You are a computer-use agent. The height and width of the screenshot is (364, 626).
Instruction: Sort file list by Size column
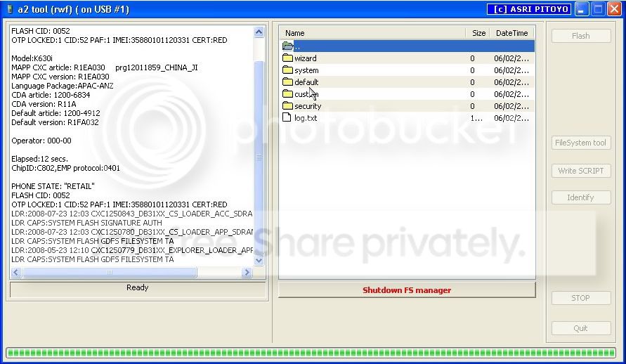coord(478,33)
